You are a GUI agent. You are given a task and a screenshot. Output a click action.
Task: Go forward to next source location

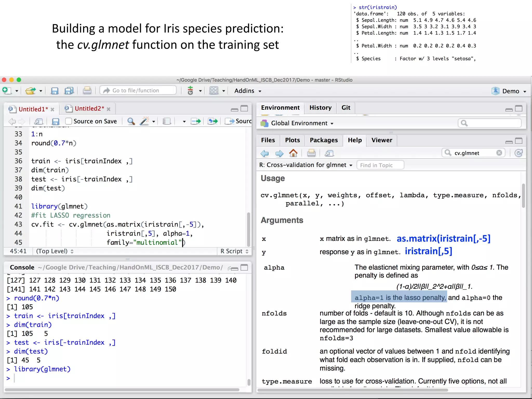click(22, 121)
